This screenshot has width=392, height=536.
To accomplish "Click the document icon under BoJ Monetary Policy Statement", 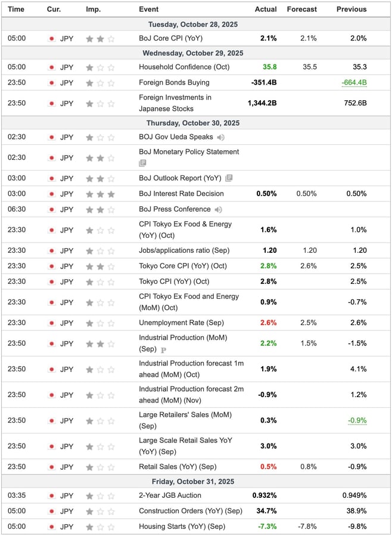I will click(x=142, y=163).
